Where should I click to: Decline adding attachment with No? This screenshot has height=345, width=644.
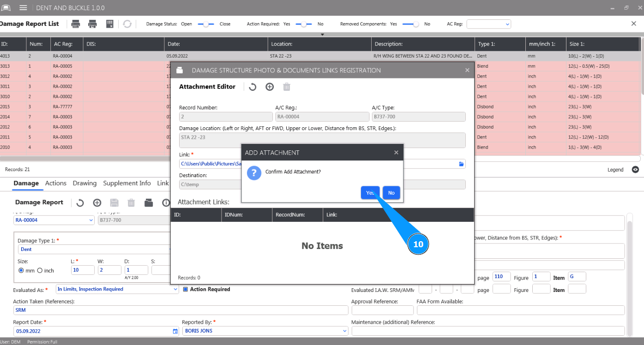pyautogui.click(x=391, y=193)
